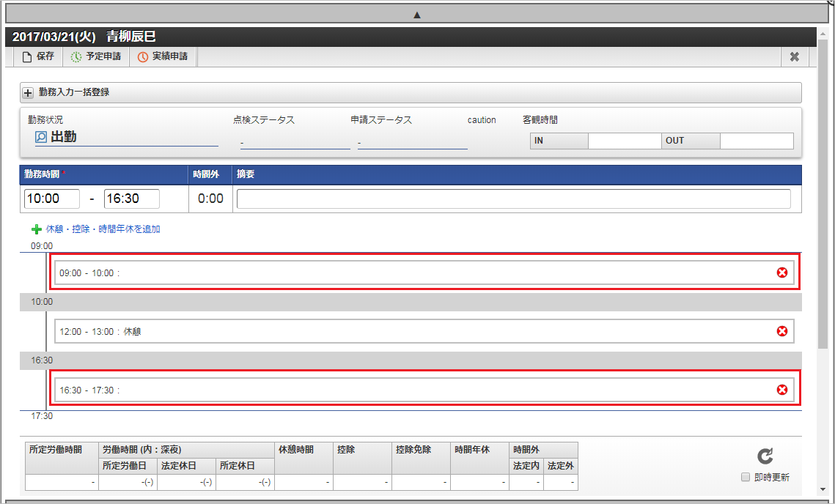Close the dialog with the X icon
The width and height of the screenshot is (835, 504).
(x=795, y=57)
